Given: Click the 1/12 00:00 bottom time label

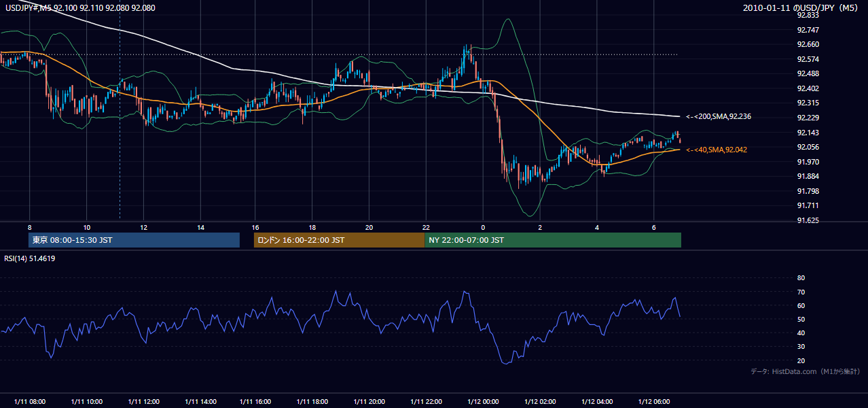Looking at the screenshot, I should click(x=484, y=402).
